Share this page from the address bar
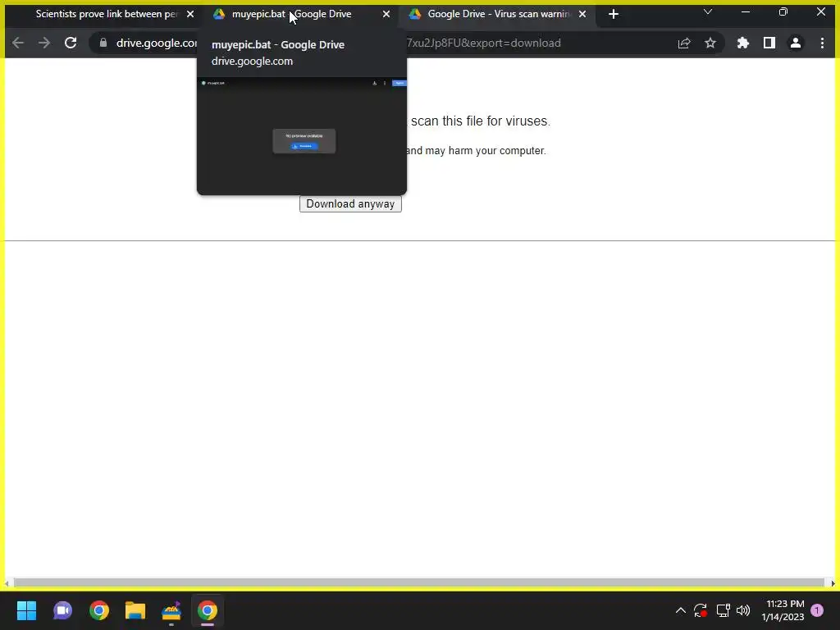 pos(684,43)
